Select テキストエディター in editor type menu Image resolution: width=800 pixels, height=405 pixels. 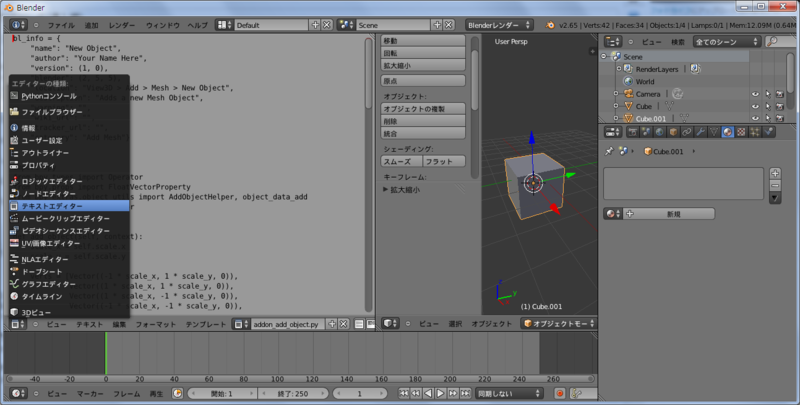pos(69,206)
